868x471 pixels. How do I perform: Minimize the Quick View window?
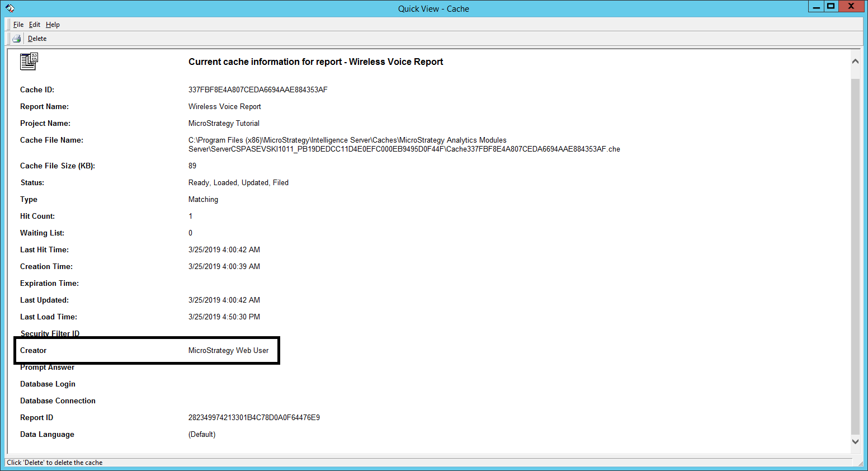(817, 7)
